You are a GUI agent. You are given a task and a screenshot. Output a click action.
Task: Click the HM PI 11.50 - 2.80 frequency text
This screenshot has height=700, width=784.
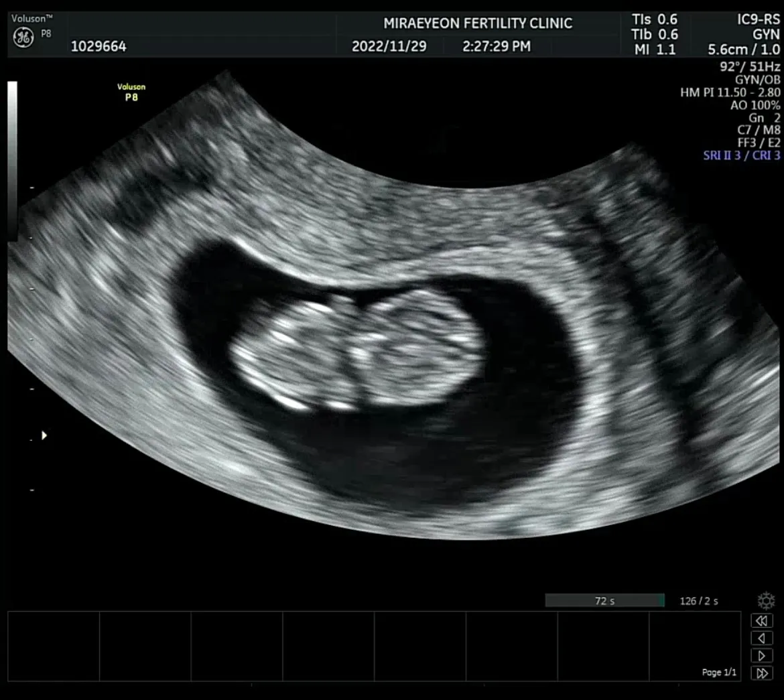(x=730, y=92)
